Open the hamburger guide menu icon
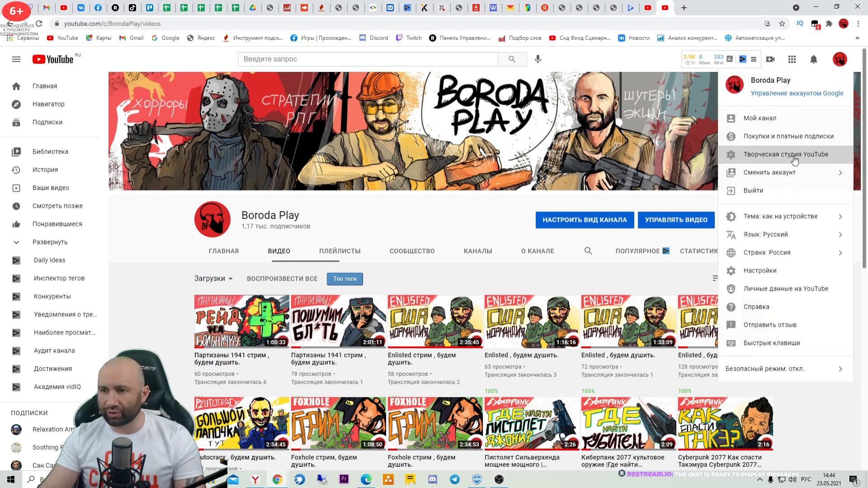 pyautogui.click(x=16, y=59)
